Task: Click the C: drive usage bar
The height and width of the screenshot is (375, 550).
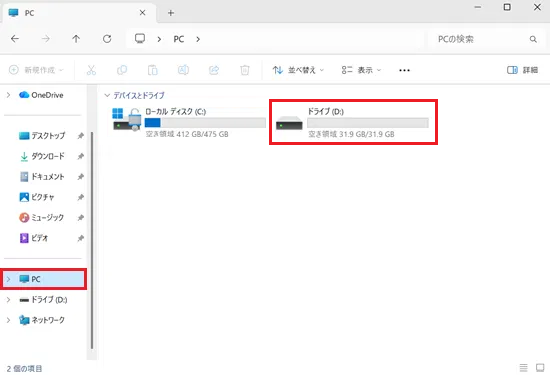Action: [205, 122]
